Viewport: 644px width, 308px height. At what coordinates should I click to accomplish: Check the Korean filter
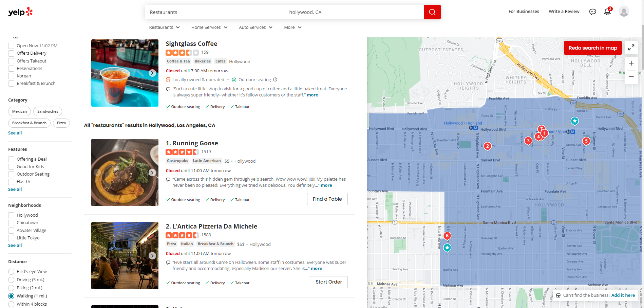pos(11,76)
